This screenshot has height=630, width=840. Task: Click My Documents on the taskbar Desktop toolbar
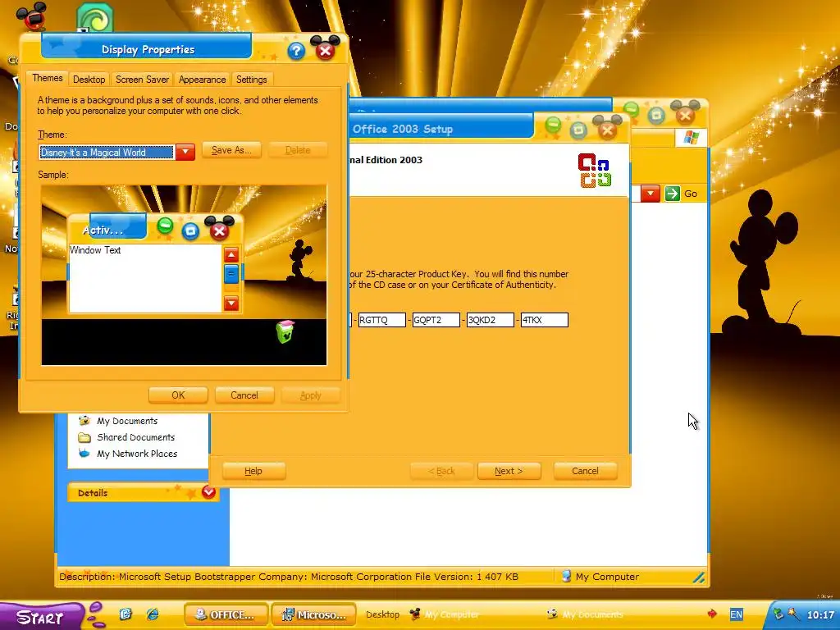(x=592, y=614)
